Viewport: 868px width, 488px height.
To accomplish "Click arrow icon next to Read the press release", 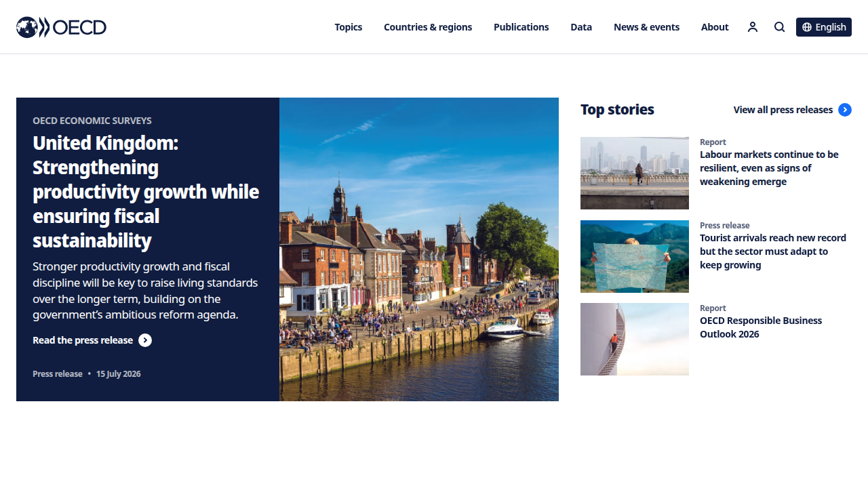I will coord(145,340).
